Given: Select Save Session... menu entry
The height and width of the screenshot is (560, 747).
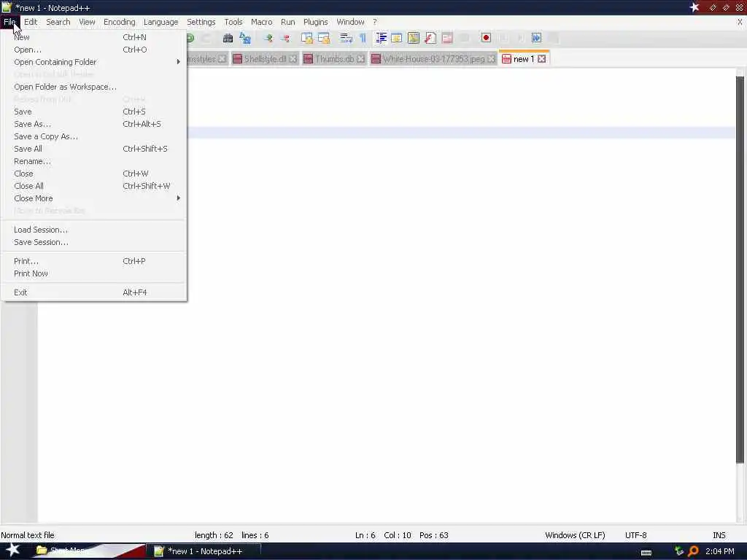Looking at the screenshot, I should pos(93,242).
